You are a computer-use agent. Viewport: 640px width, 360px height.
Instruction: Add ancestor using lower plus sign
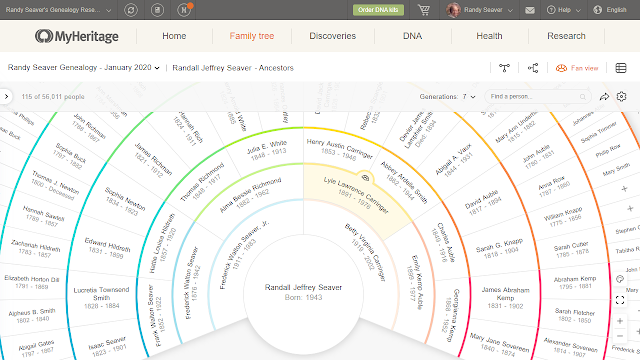click(x=630, y=209)
